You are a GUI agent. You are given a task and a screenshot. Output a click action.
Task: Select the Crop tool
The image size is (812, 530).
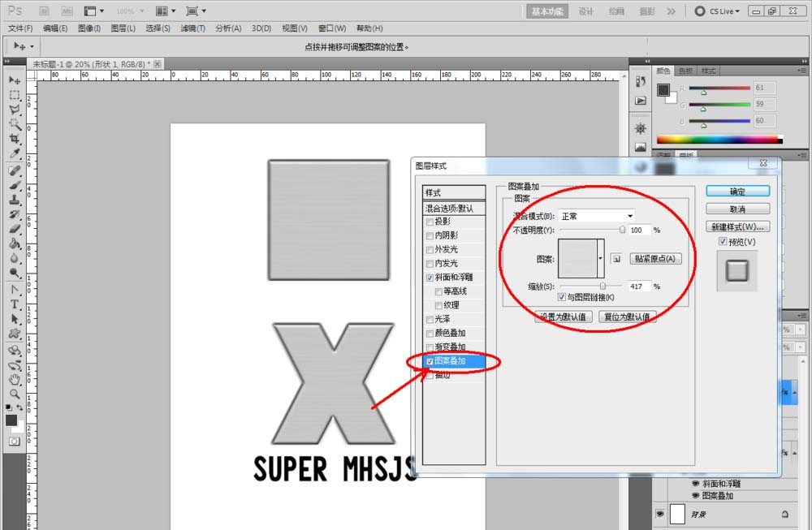click(x=15, y=139)
